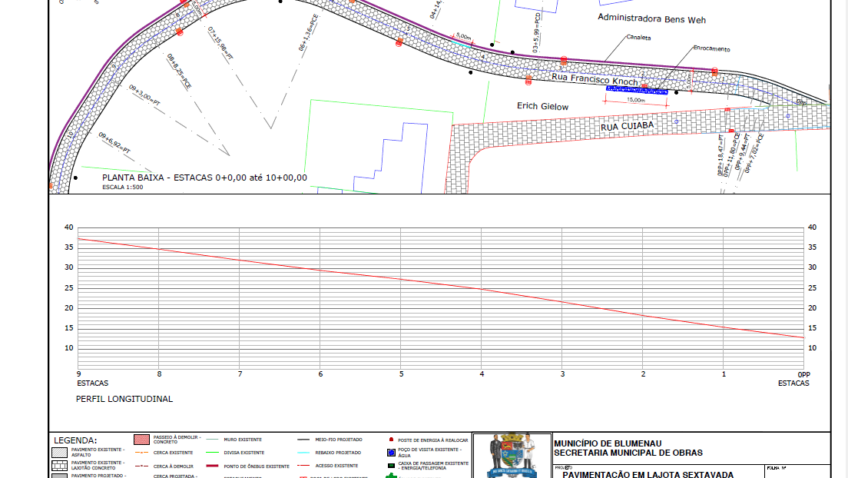Click the RUA CUIABA street label
848x478 pixels.
627,127
